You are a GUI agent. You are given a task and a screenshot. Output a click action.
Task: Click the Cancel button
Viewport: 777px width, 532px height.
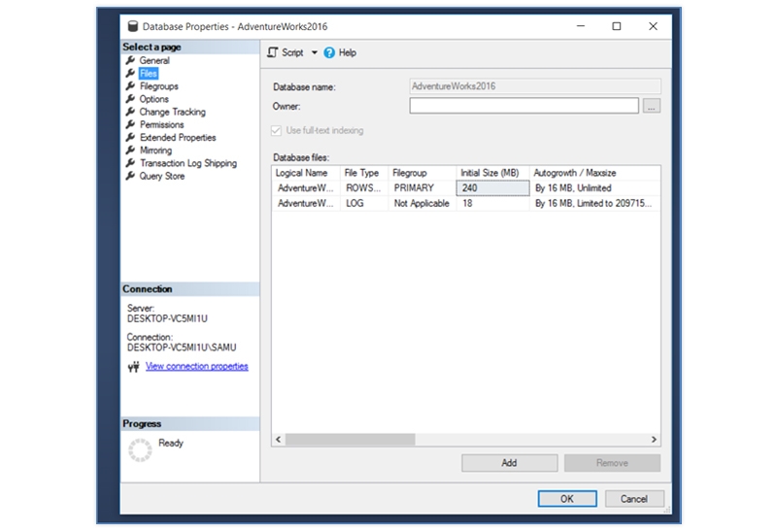634,499
